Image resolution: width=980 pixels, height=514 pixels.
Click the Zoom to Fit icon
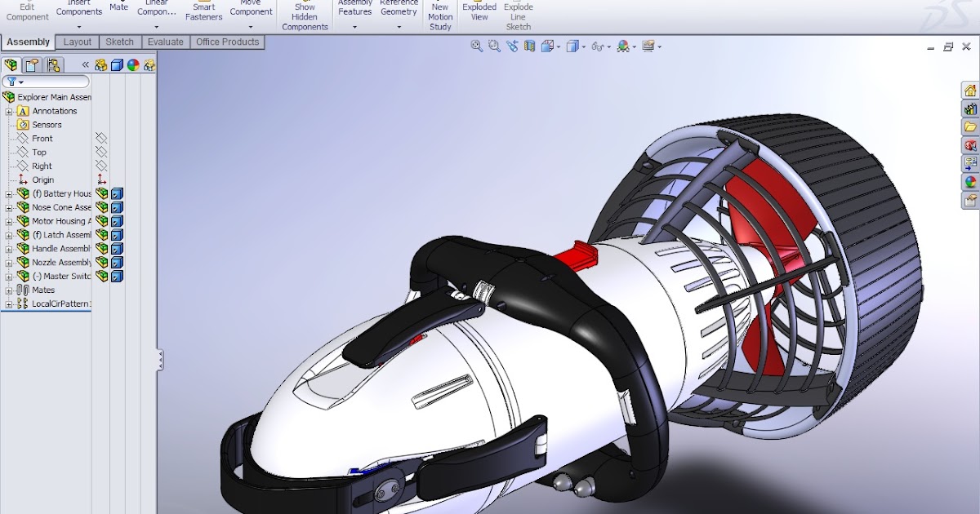click(x=476, y=47)
